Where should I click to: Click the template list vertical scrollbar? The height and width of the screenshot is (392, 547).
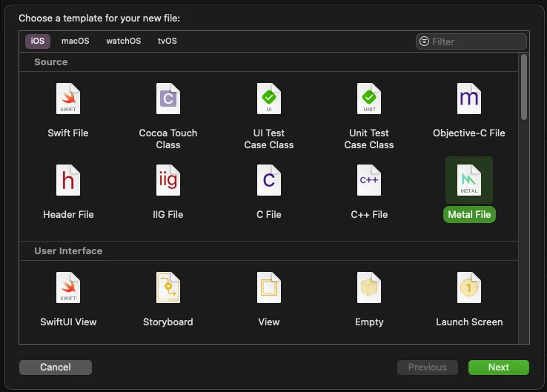523,87
